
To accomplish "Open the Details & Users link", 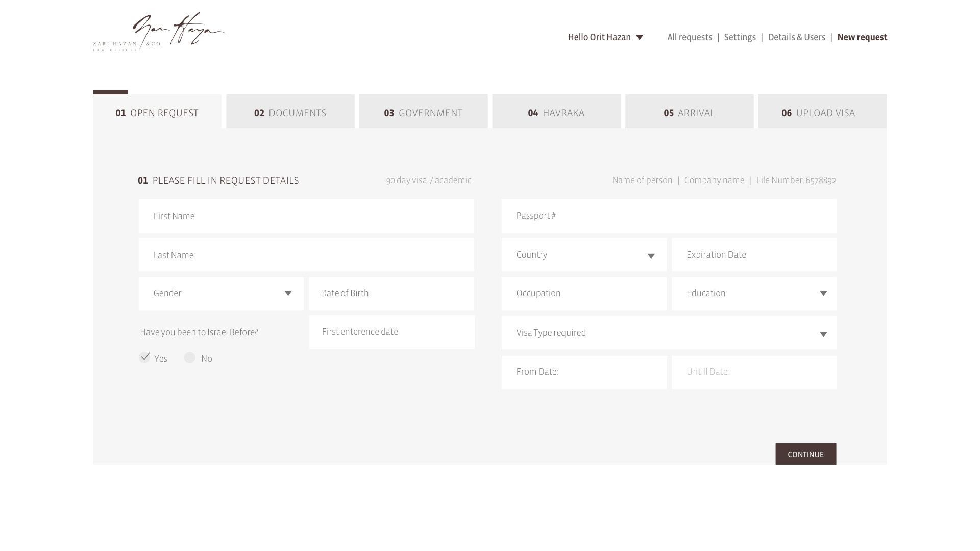I will (796, 37).
